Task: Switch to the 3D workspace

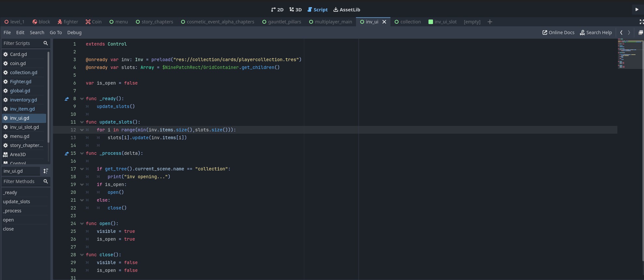Action: pyautogui.click(x=296, y=10)
